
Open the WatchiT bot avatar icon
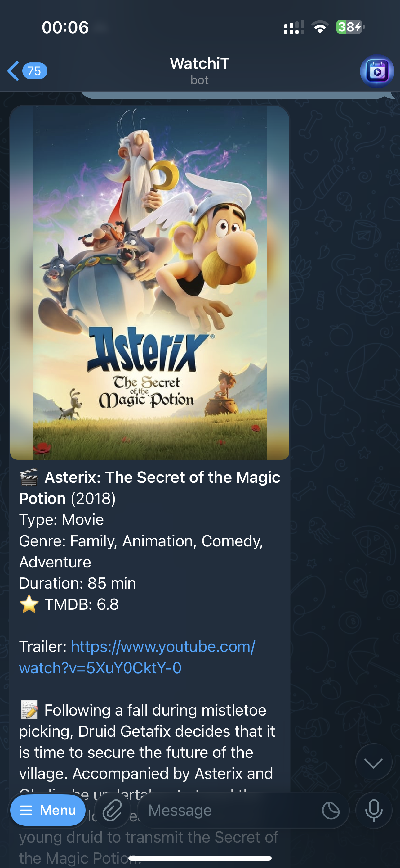tap(377, 71)
